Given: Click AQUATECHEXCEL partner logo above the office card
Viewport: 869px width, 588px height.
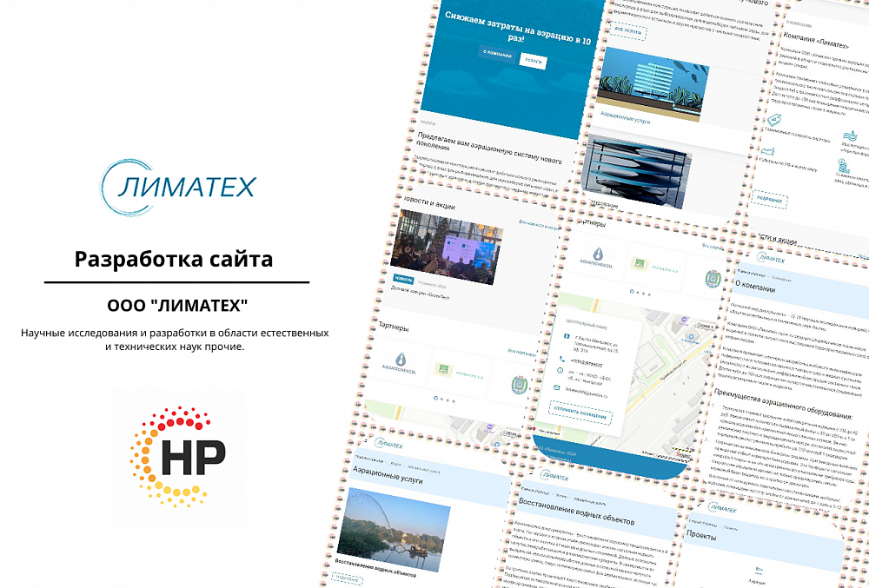Looking at the screenshot, I should (597, 259).
